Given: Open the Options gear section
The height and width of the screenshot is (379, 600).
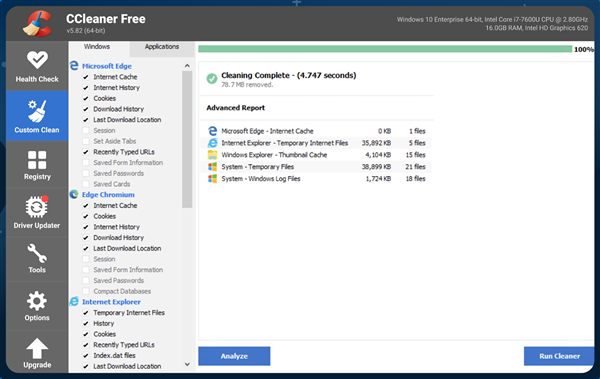Looking at the screenshot, I should pos(37,306).
